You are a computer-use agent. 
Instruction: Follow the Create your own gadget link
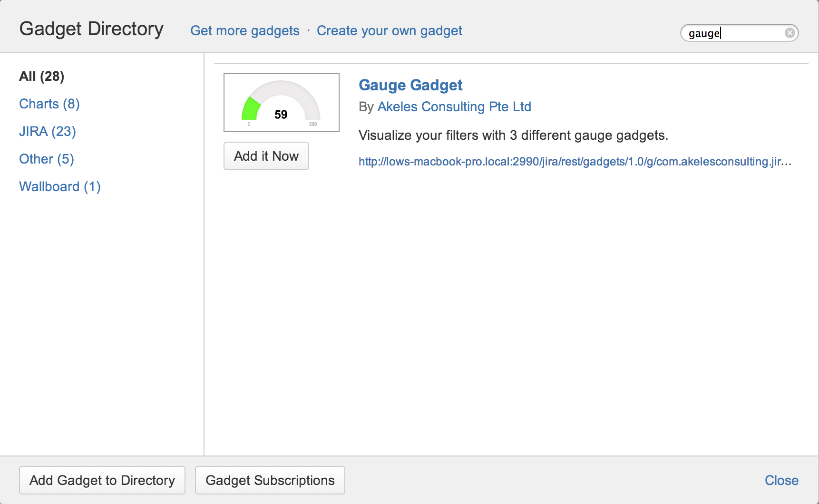point(389,31)
